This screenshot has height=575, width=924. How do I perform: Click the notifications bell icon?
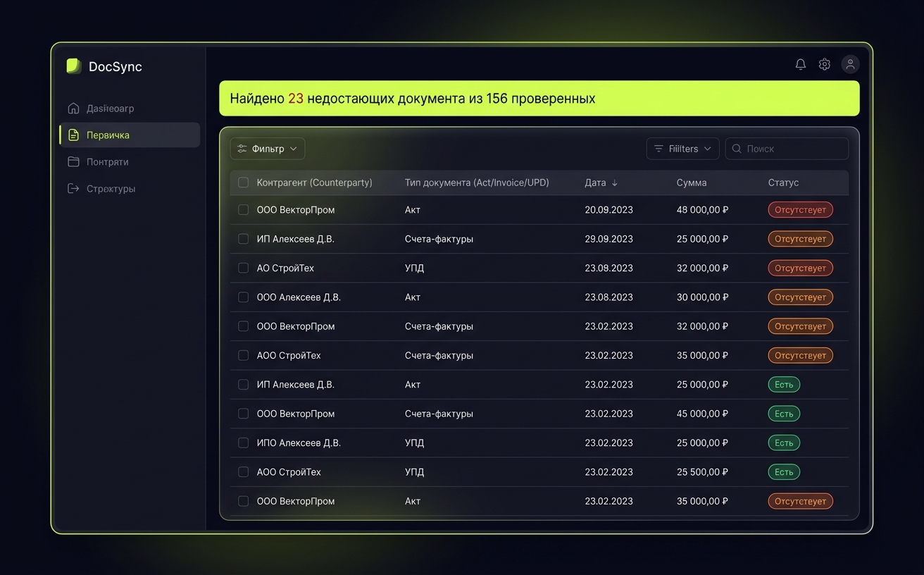(x=800, y=65)
